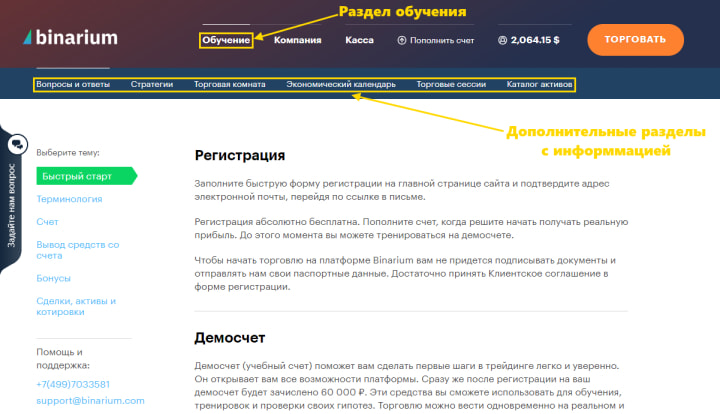
Task: Click the support@binarium.com email link
Action: (90, 400)
